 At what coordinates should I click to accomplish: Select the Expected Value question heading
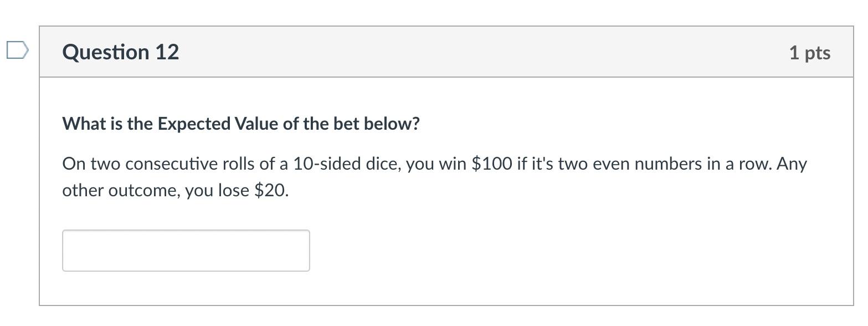coord(241,123)
